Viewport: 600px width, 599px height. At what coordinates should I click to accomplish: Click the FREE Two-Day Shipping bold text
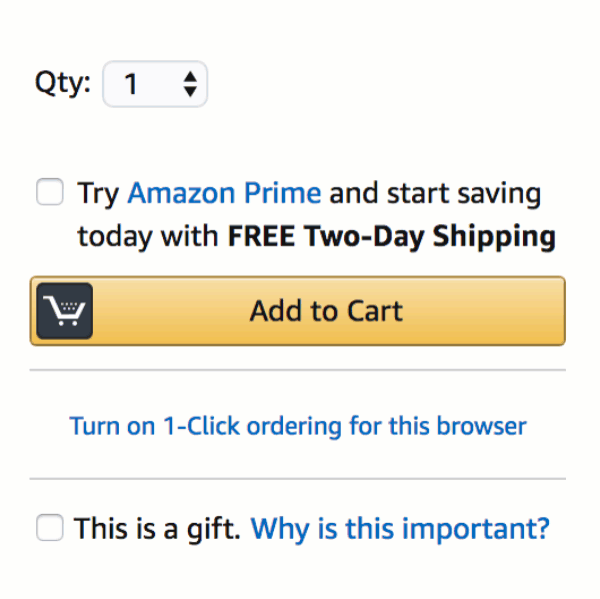[x=391, y=236]
